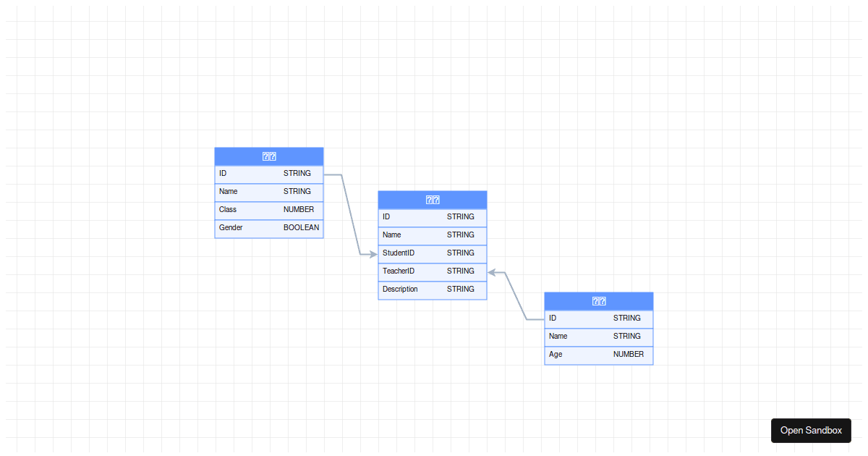Click Name's STRING type in the Age table
868x456 pixels.
[627, 337]
